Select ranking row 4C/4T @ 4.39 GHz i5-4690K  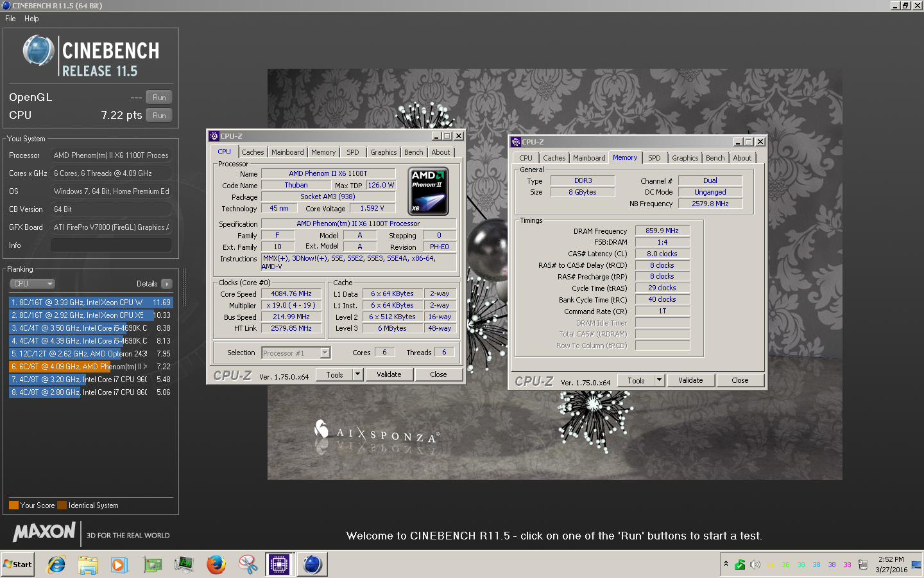(x=91, y=341)
